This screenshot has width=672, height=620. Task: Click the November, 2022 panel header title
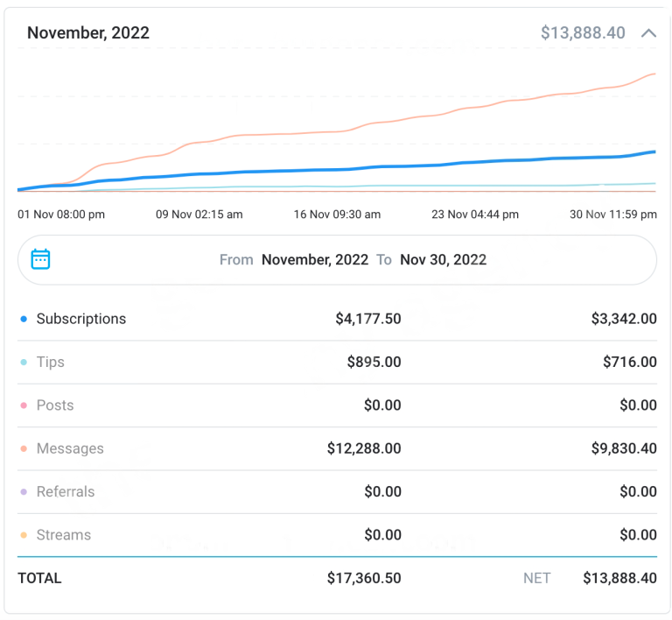click(88, 33)
